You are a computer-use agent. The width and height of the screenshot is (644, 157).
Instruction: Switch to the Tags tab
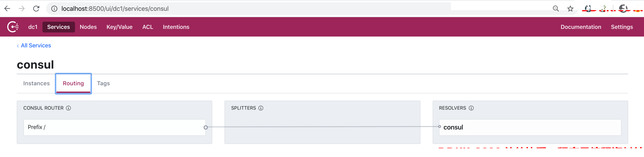point(103,83)
